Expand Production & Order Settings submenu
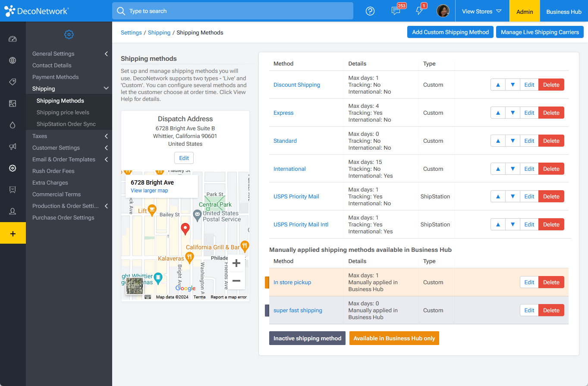This screenshot has width=588, height=386. click(106, 206)
